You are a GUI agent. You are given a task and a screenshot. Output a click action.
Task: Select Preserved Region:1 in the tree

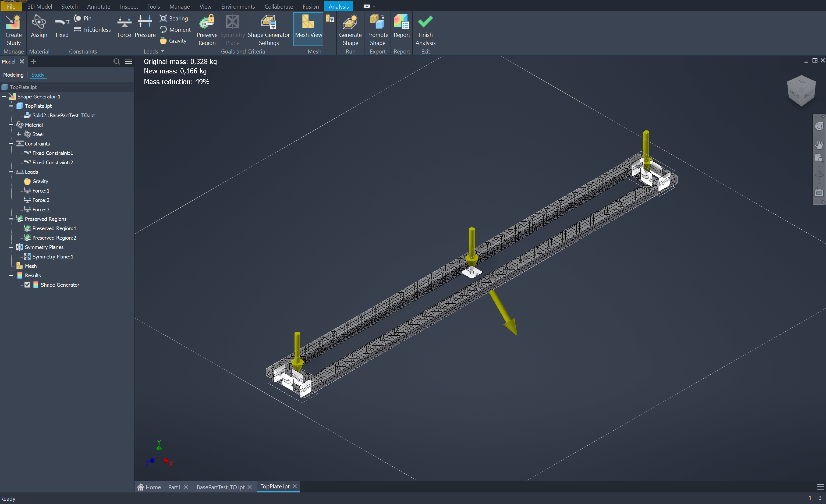(54, 228)
